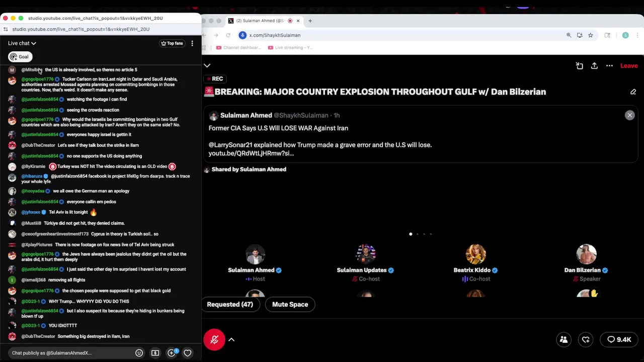Click @jyhxoxo username in chat

tap(31, 212)
